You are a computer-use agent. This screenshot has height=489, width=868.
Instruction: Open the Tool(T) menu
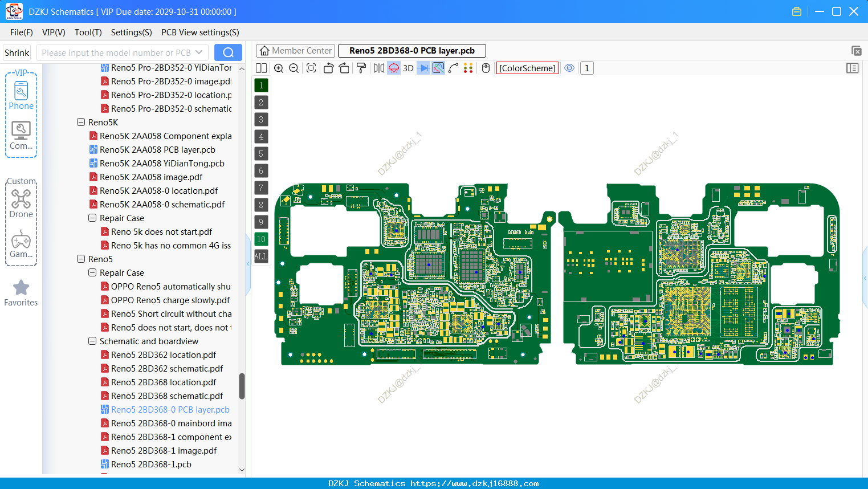pyautogui.click(x=88, y=32)
